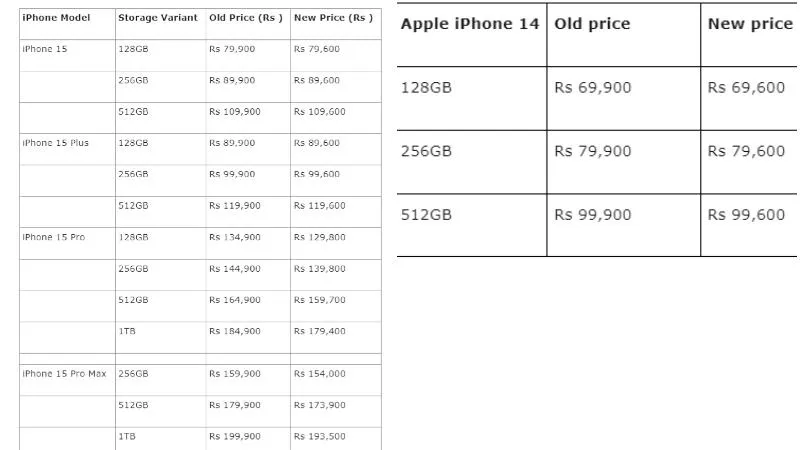The height and width of the screenshot is (450, 800).
Task: Click the New price header in iPhone 14 table
Action: pyautogui.click(x=750, y=23)
